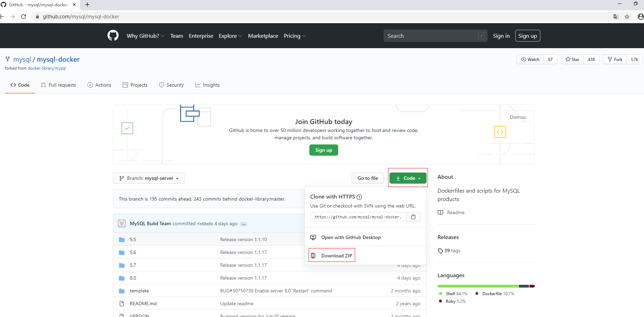Viewport: 644px width, 317px height.
Task: Click the MySQL Build Team avatar
Action: (122, 223)
